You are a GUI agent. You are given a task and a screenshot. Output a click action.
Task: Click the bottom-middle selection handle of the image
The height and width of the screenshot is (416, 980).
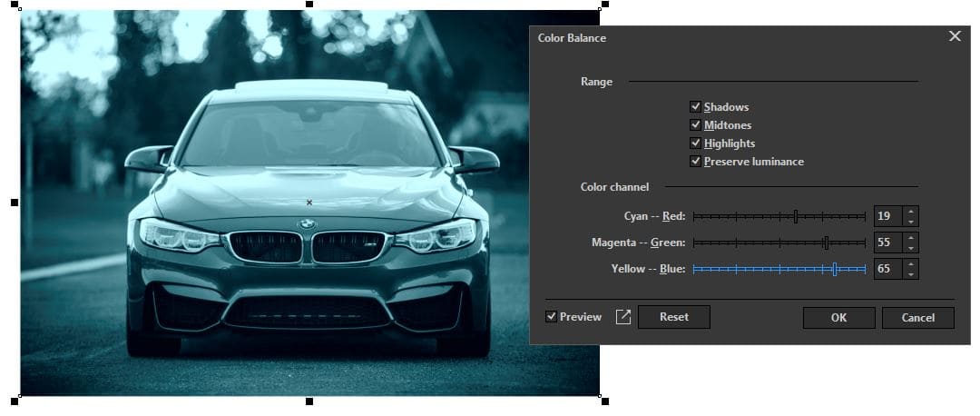tap(309, 401)
